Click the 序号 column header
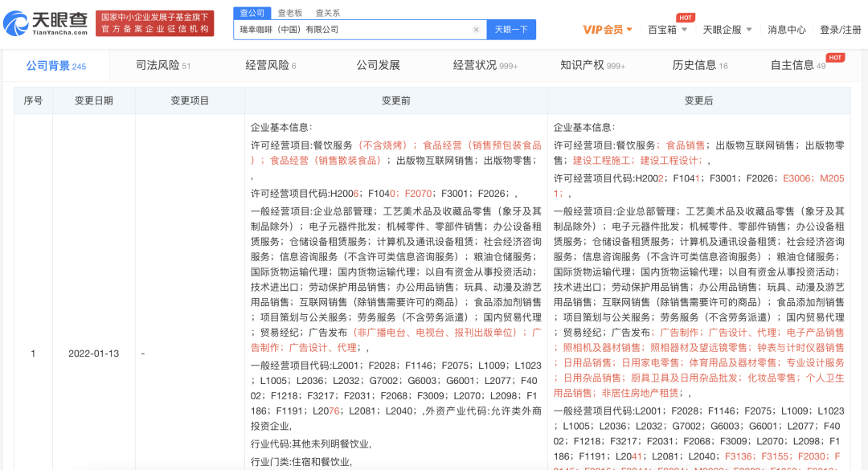The height and width of the screenshot is (470, 868). pos(33,100)
